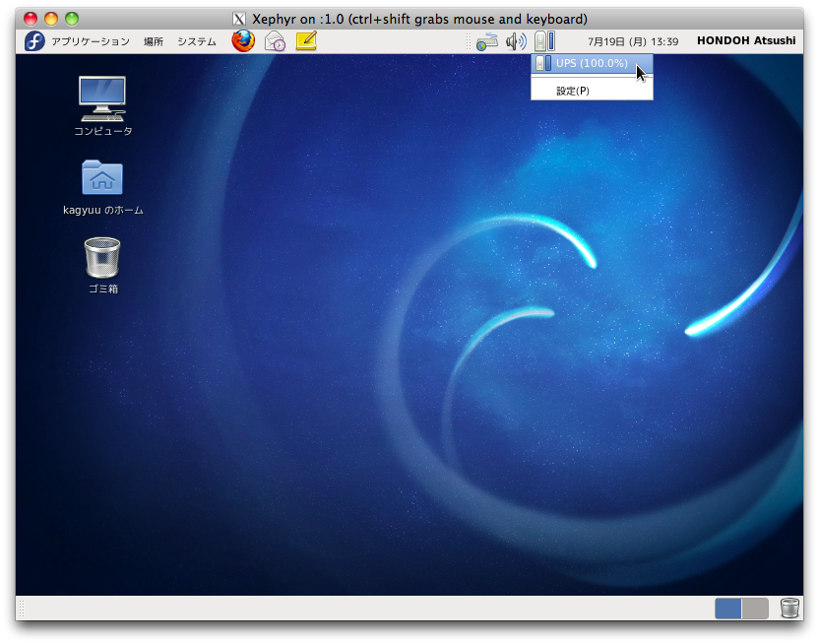Open the kagyuu のホーム folder icon
Viewport: 819px width, 644px height.
(102, 178)
